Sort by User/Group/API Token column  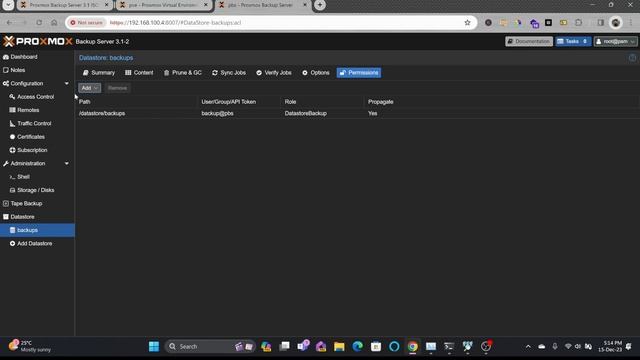(240, 102)
